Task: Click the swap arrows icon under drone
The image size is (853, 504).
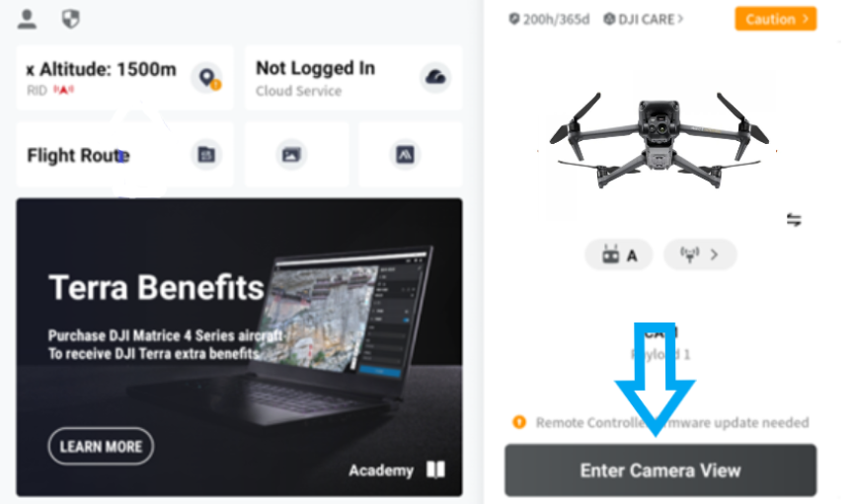Action: click(x=794, y=220)
